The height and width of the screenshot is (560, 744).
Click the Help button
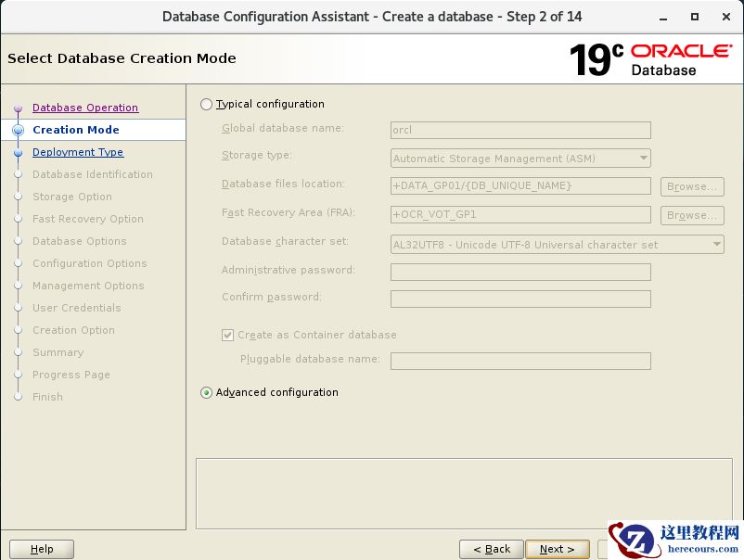42,549
